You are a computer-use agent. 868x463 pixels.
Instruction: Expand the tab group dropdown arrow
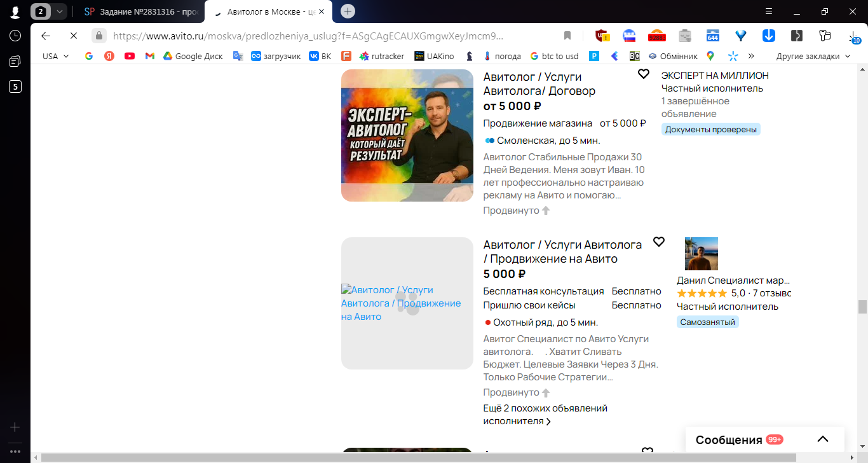click(59, 11)
